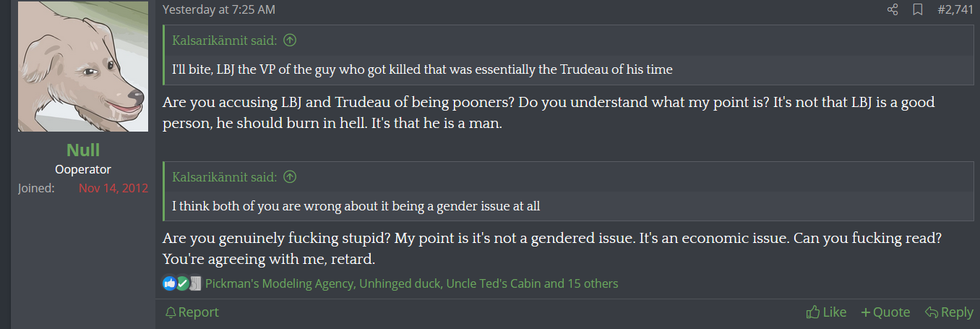Jump to the first quoted Kalsarikännit post arrow

290,40
